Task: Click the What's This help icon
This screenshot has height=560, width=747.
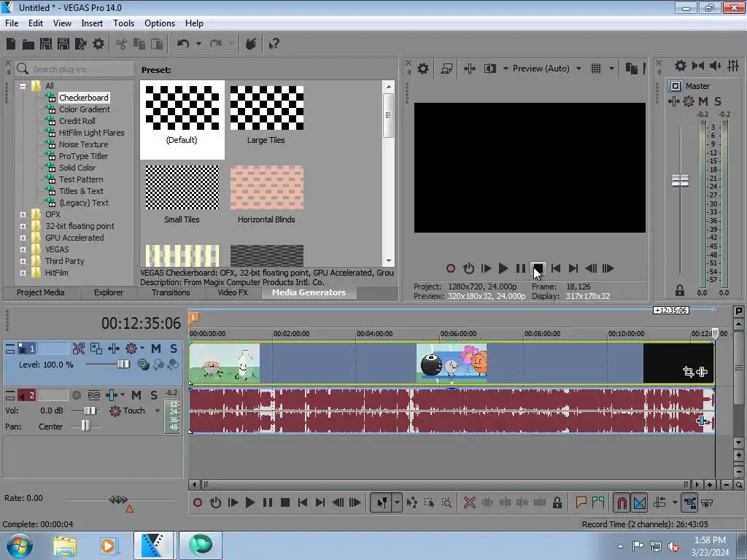Action: point(274,44)
